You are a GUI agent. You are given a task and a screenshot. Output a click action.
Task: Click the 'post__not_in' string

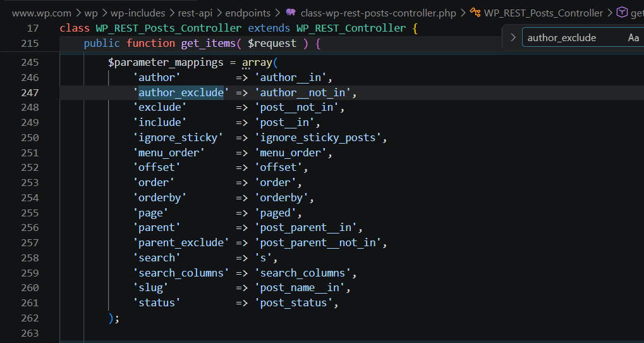[x=296, y=108]
